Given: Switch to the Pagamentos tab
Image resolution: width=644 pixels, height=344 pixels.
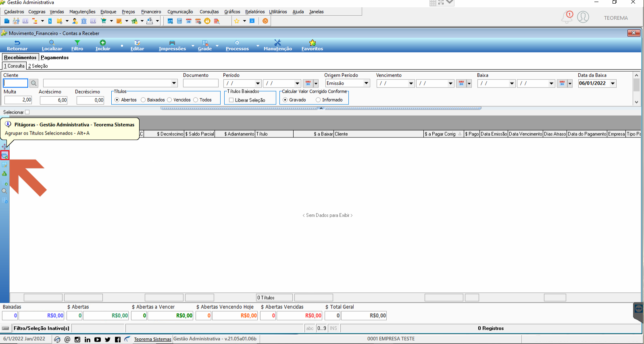Looking at the screenshot, I should pos(55,58).
